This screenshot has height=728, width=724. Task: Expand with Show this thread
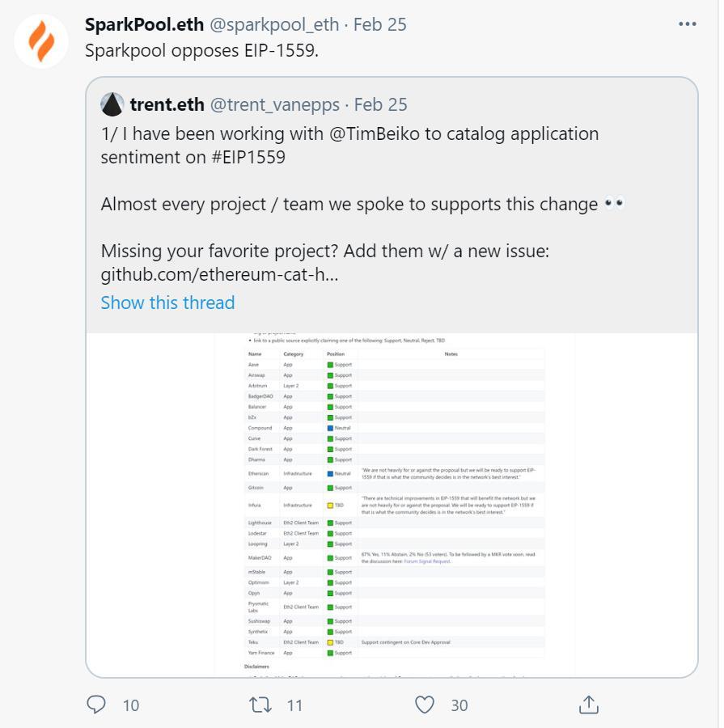[167, 303]
